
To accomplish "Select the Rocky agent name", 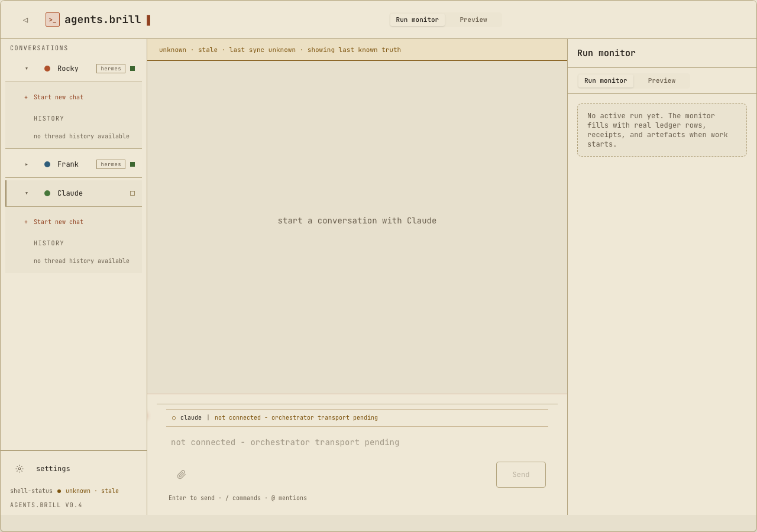I will (68, 69).
